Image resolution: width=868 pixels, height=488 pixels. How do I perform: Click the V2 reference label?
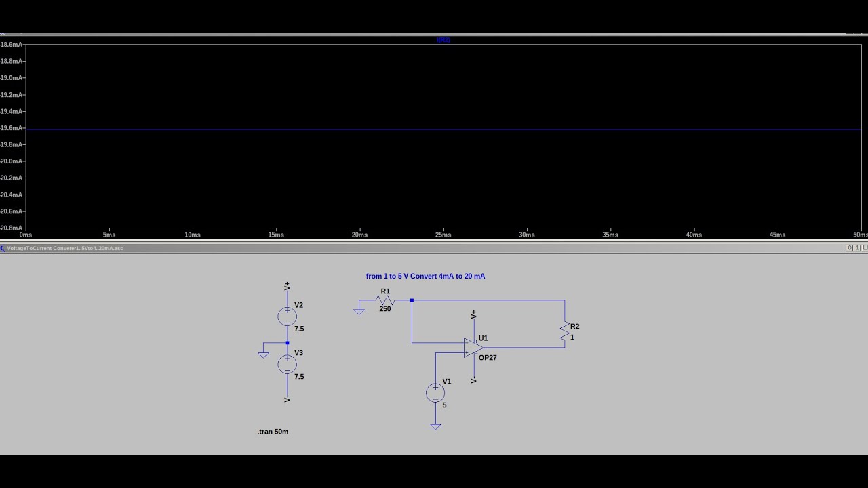click(299, 305)
